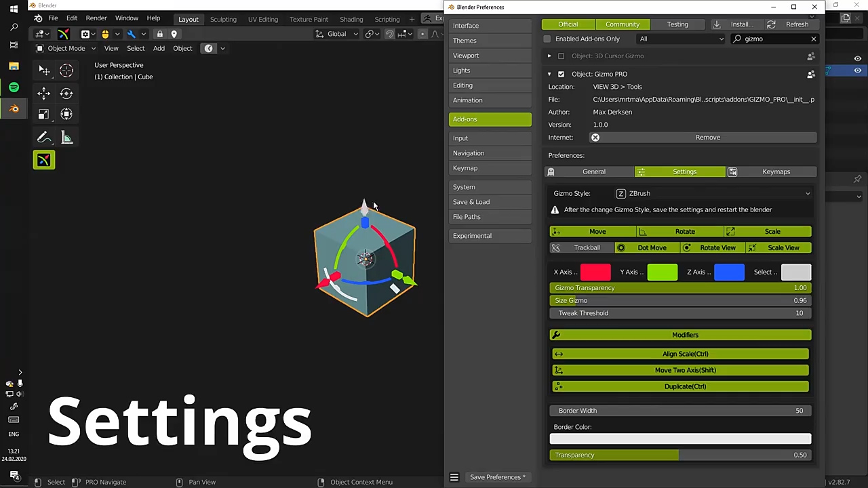Click the Border Width field
This screenshot has width=868, height=488.
(680, 411)
